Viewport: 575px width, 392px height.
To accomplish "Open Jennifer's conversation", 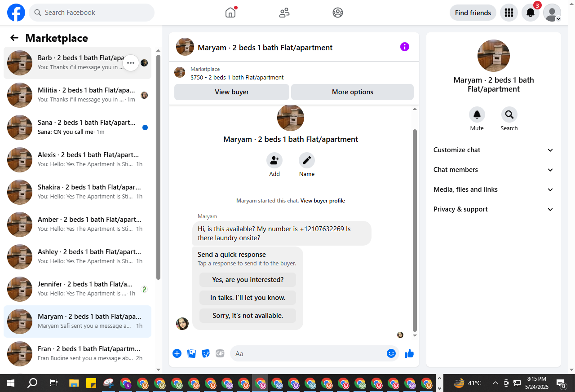I will click(x=77, y=289).
